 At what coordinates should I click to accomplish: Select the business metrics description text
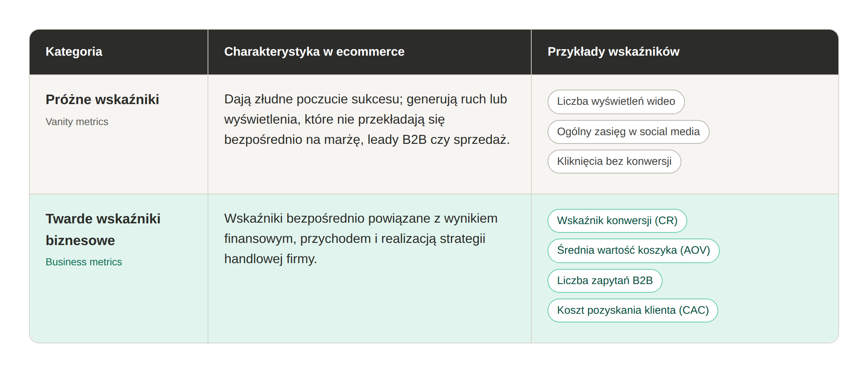point(361,239)
